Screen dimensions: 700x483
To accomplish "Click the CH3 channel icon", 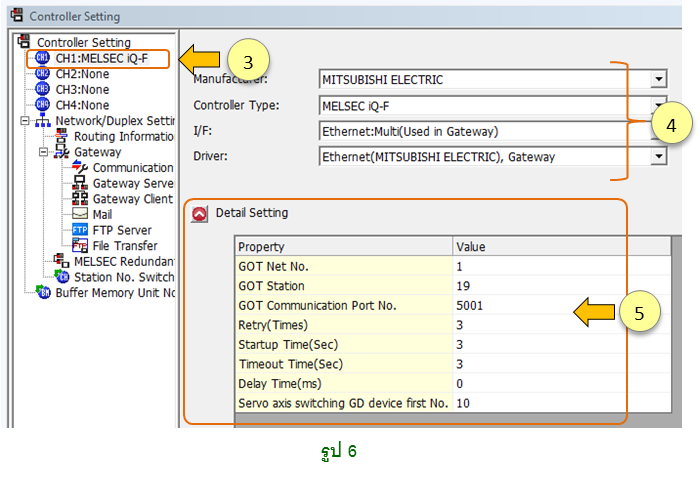I will pyautogui.click(x=42, y=89).
